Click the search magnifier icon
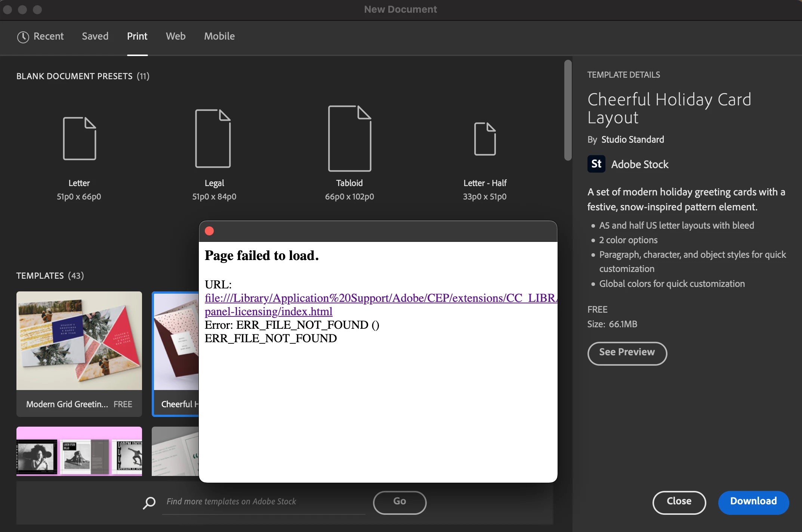 click(x=149, y=502)
